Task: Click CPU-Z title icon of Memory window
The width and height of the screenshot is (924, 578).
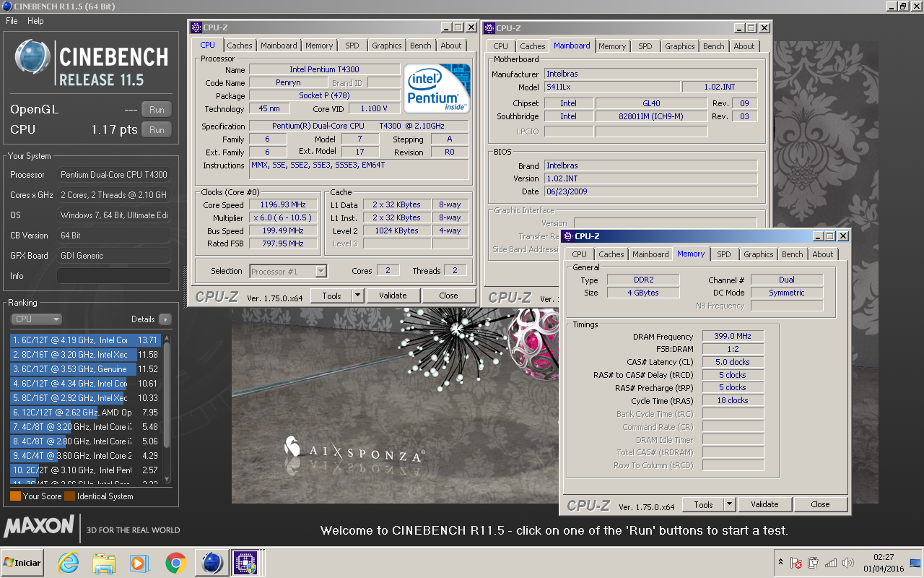Action: click(x=567, y=236)
